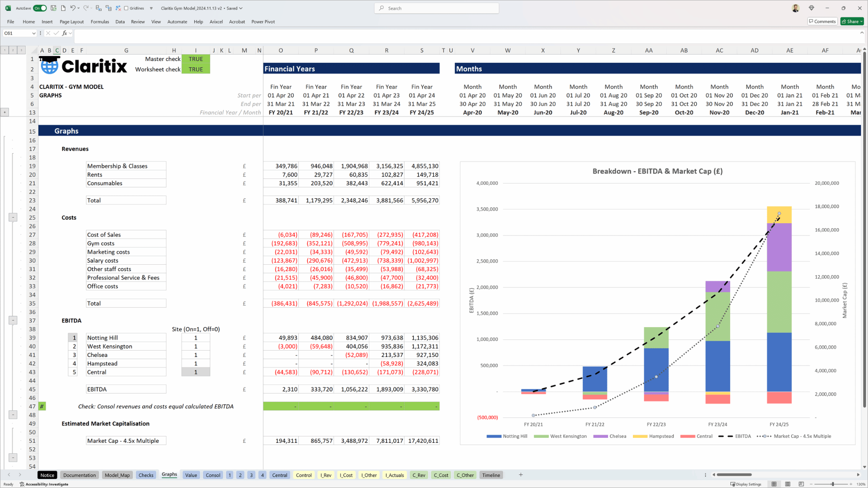868x488 pixels.
Task: Show outline level 1 rows
Action: (5, 50)
